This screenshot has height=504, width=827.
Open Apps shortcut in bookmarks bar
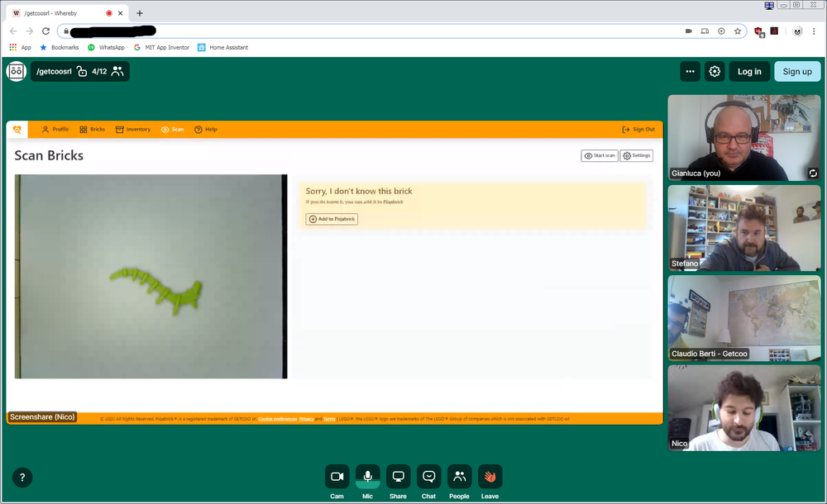(x=20, y=47)
